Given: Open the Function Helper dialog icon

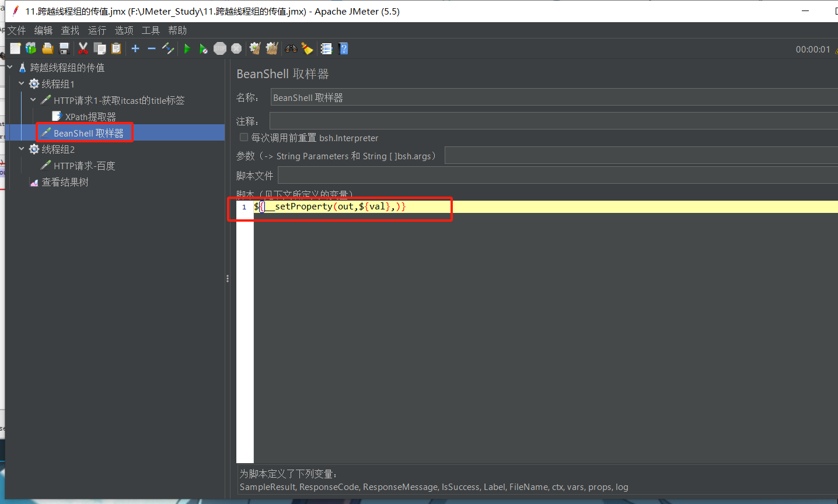Looking at the screenshot, I should pyautogui.click(x=326, y=48).
